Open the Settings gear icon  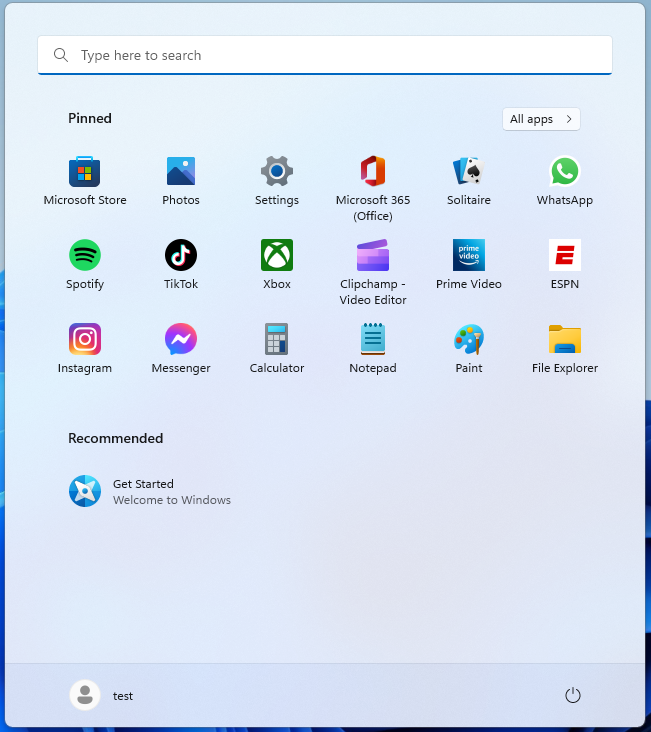point(277,171)
